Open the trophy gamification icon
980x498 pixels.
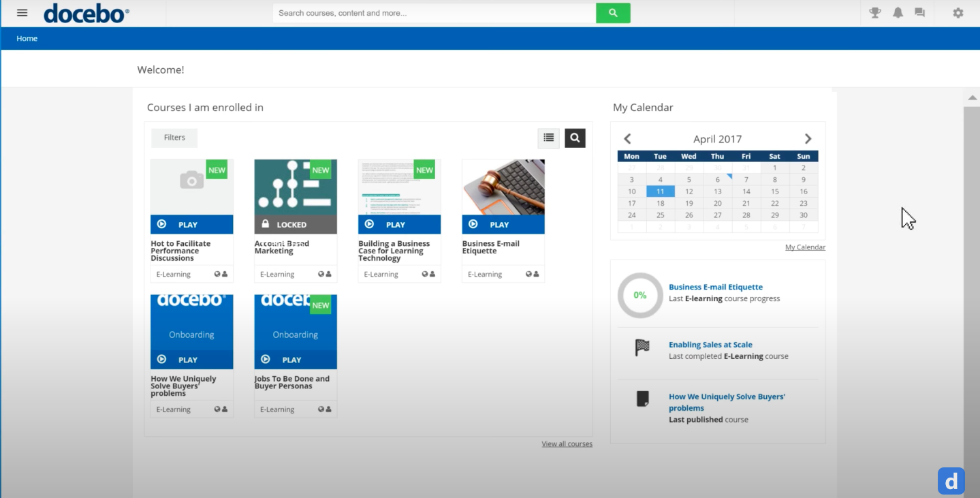tap(875, 13)
